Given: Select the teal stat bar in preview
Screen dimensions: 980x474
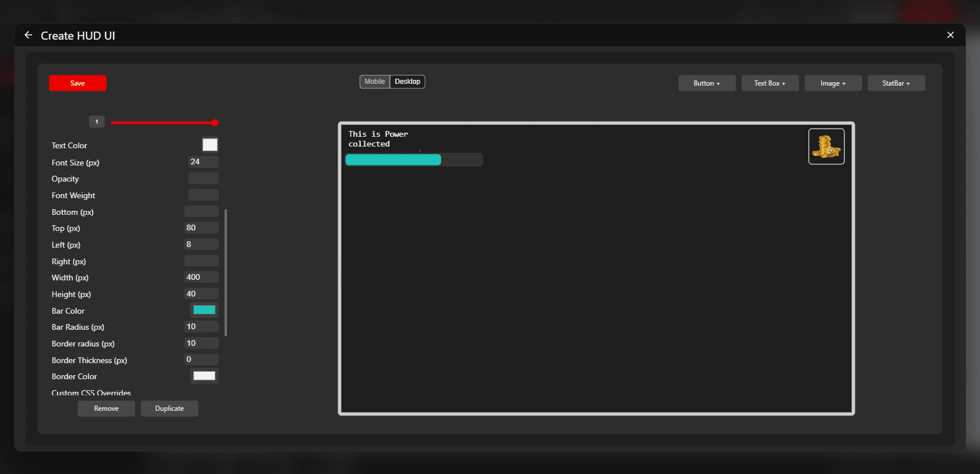Looking at the screenshot, I should coord(414,160).
